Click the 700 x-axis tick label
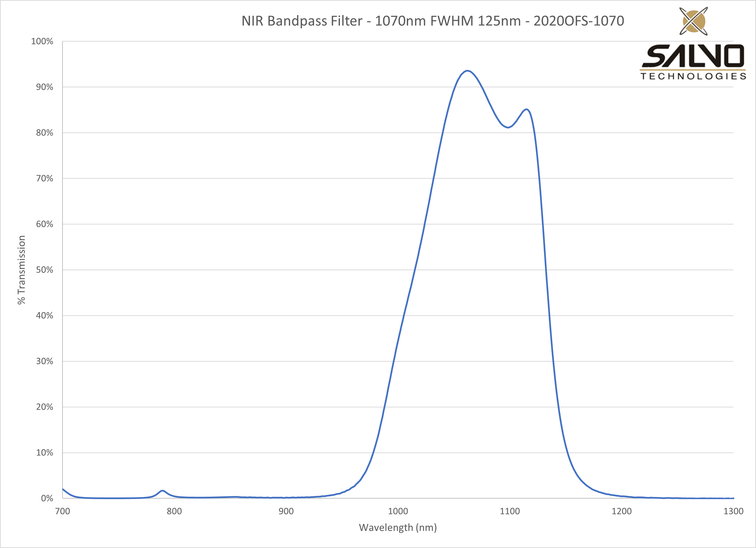 62,511
